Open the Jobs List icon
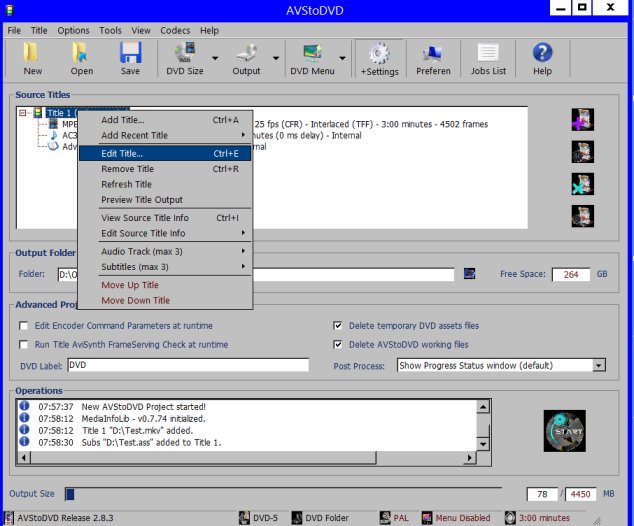Image resolution: width=634 pixels, height=526 pixels. click(488, 53)
